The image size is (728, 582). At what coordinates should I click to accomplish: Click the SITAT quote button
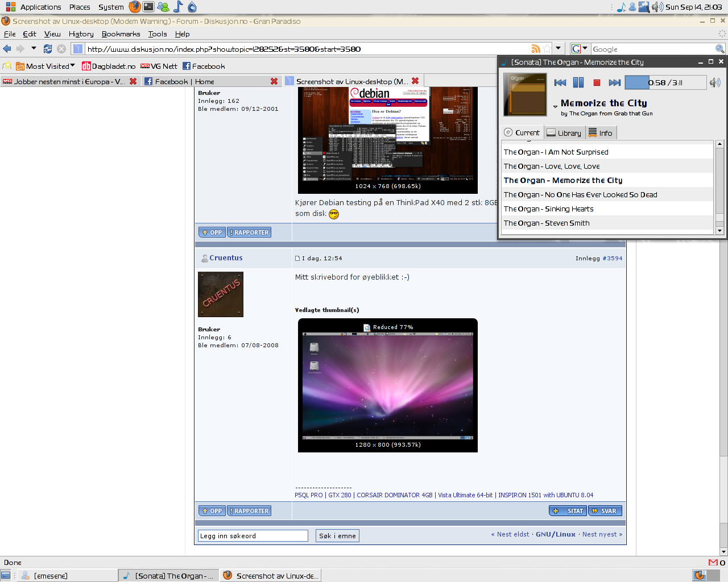point(568,511)
